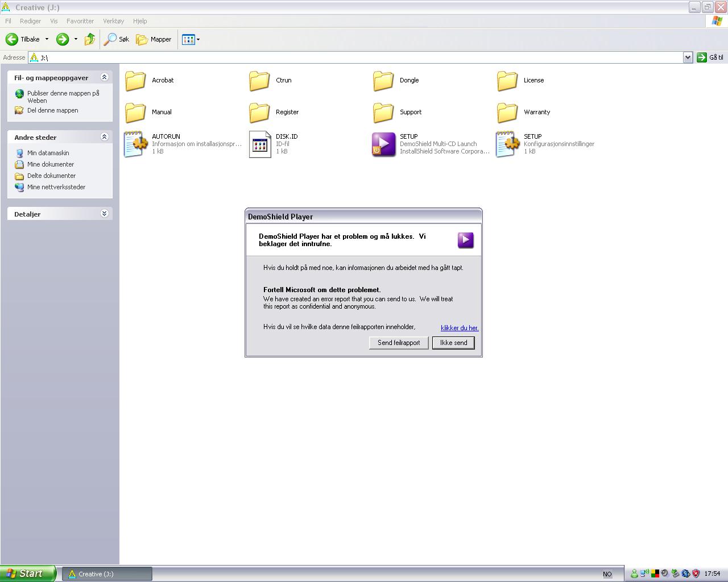Collapse the Andre steder panel
The image size is (728, 582).
click(x=104, y=137)
